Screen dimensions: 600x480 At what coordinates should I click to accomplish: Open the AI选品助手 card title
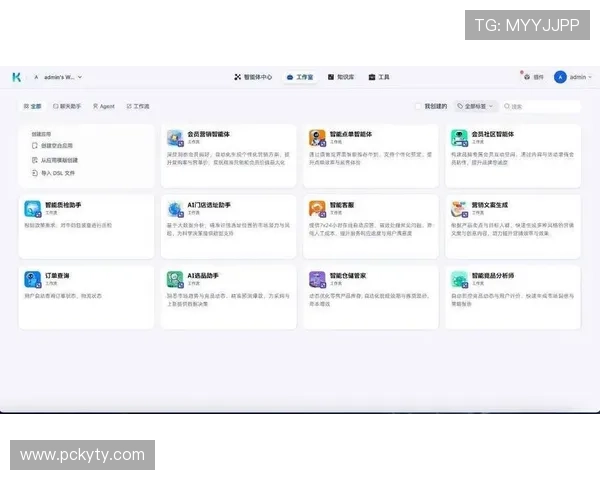(203, 275)
